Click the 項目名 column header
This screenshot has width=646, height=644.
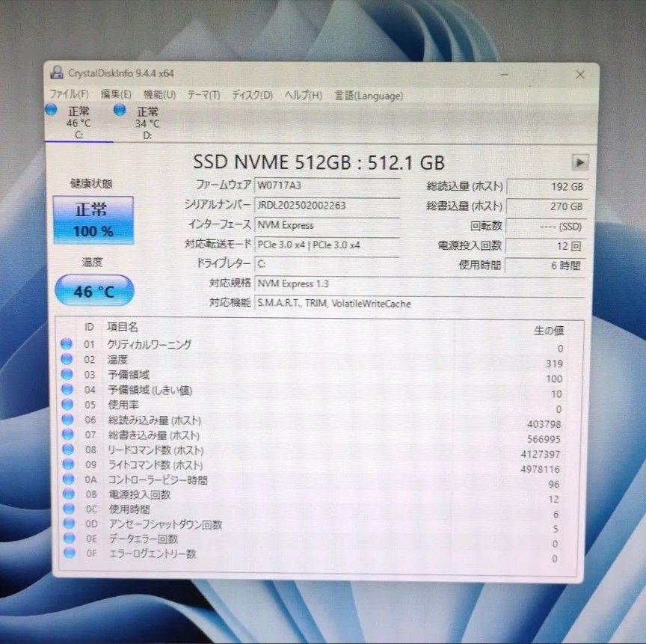pos(123,327)
